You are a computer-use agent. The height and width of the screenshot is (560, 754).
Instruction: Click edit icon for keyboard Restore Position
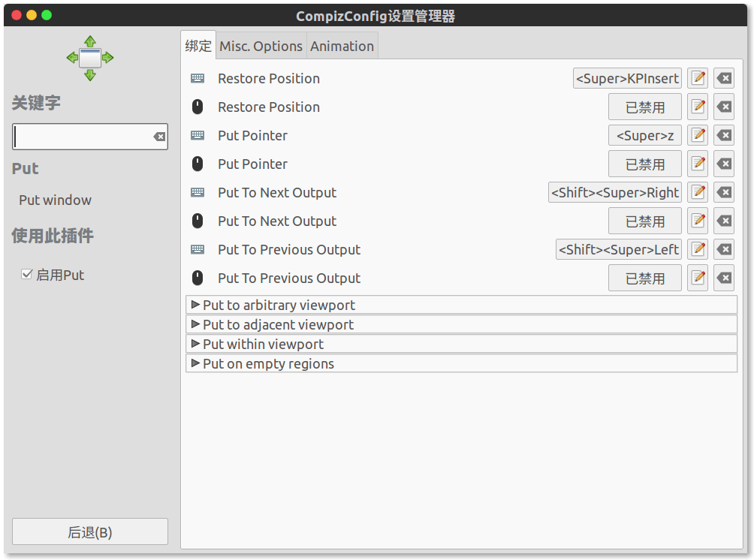[x=698, y=79]
